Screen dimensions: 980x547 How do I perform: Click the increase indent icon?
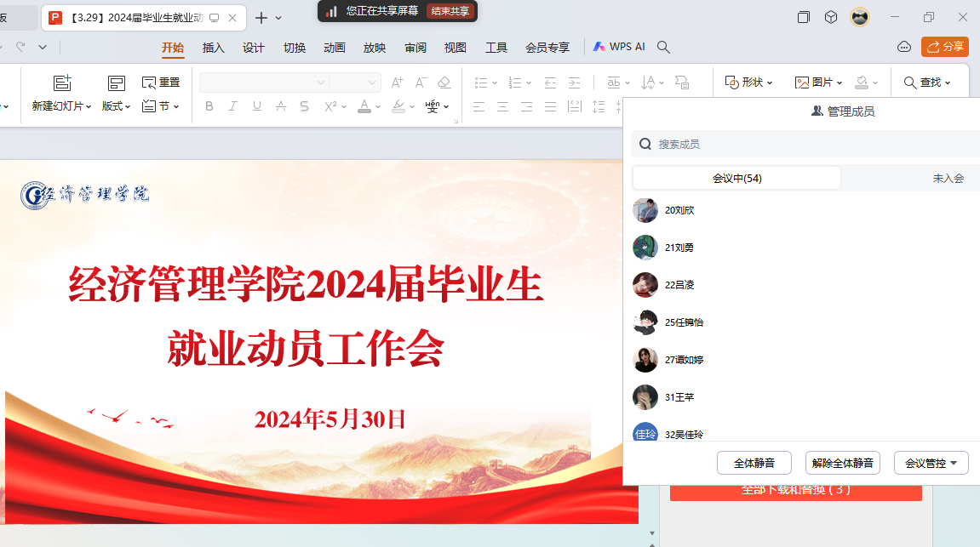pyautogui.click(x=574, y=83)
